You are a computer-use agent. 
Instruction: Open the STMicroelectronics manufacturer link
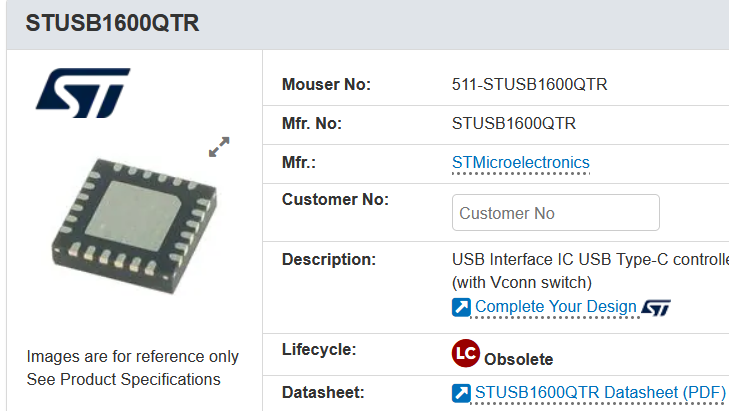click(x=520, y=163)
